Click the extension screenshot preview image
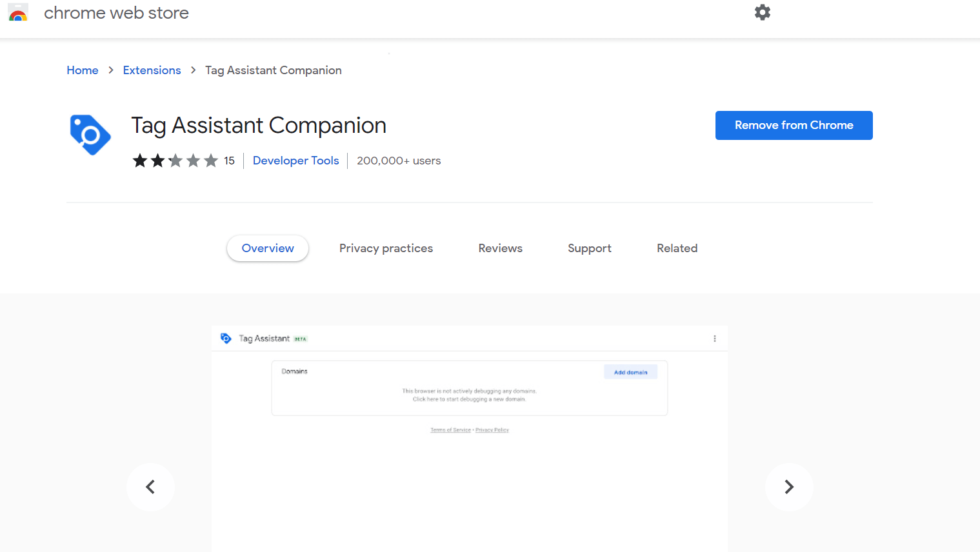This screenshot has height=552, width=980. [x=470, y=439]
